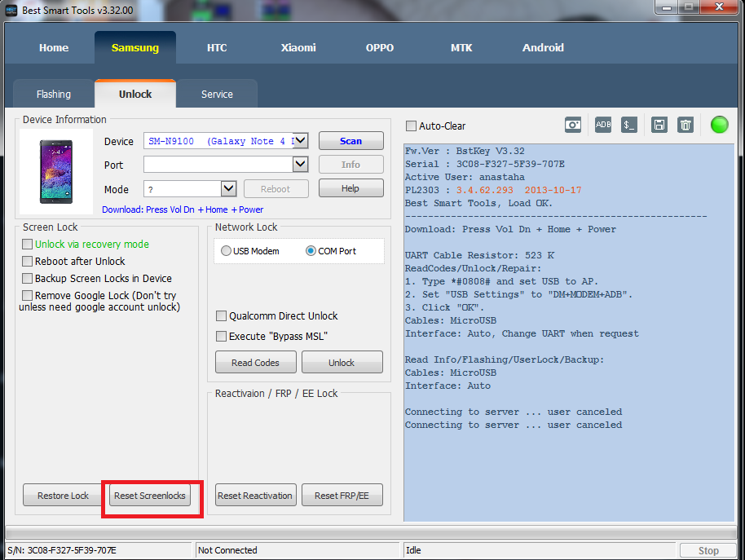Click the "S/N: 3C08-F327-5F39-707E" status entry
Screen dimensions: 745x560
(62, 550)
